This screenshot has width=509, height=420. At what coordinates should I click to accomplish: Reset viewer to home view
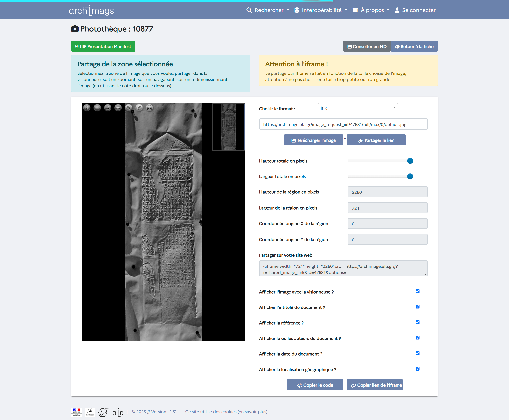108,108
